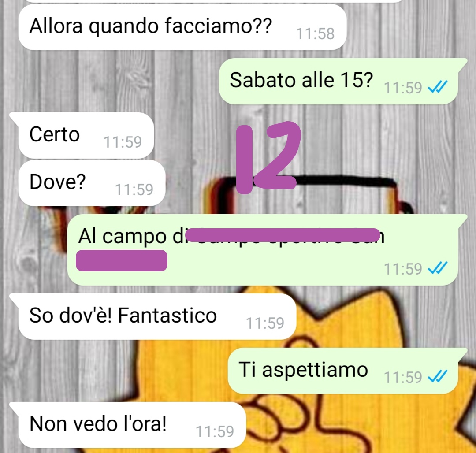476x453 pixels.
Task: Select the "Allora quando facciamo??" message
Action: pyautogui.click(x=182, y=27)
